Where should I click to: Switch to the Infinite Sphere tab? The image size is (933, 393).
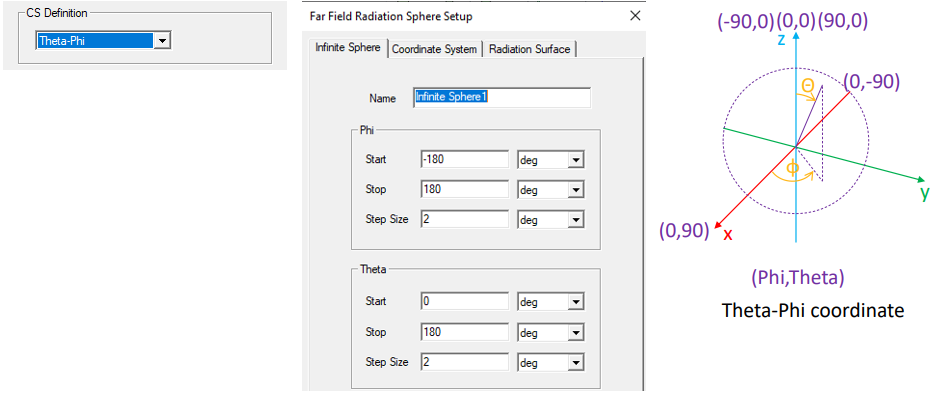(347, 48)
